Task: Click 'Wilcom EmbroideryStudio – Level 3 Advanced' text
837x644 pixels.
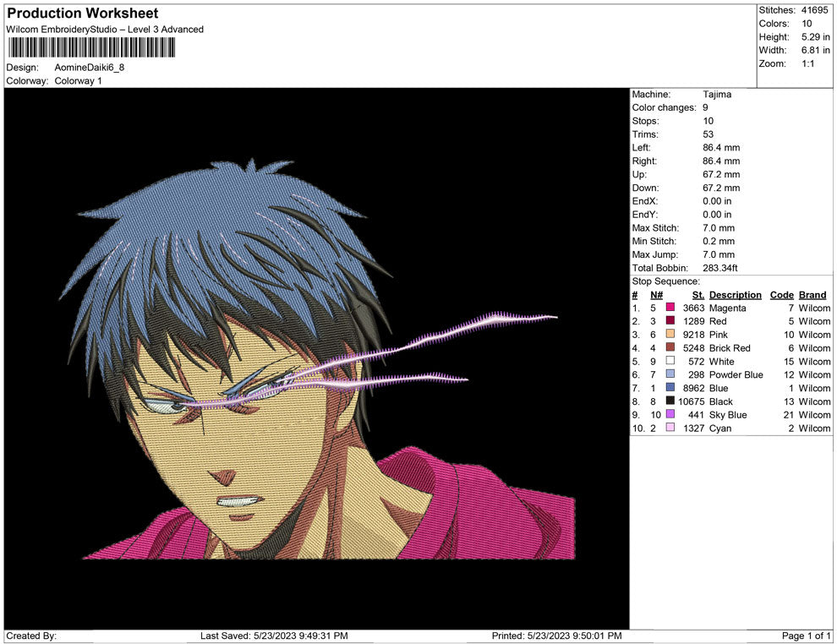Action: 105,30
